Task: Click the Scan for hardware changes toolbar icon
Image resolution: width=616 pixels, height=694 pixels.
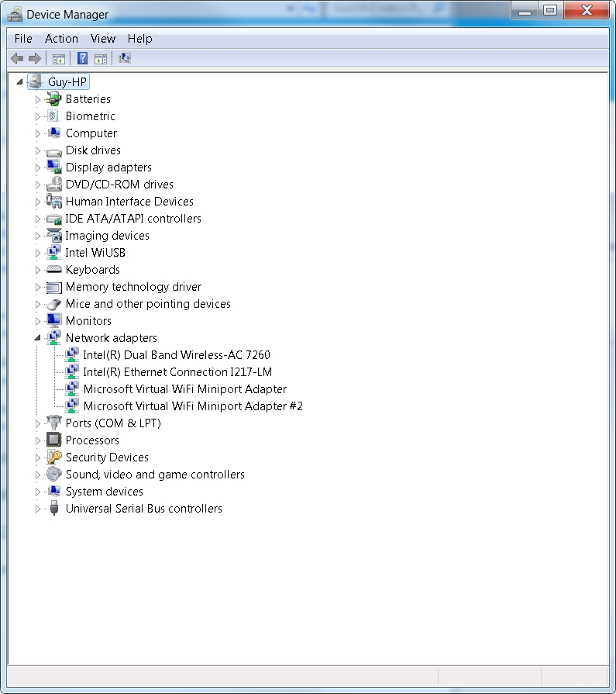Action: click(x=124, y=58)
